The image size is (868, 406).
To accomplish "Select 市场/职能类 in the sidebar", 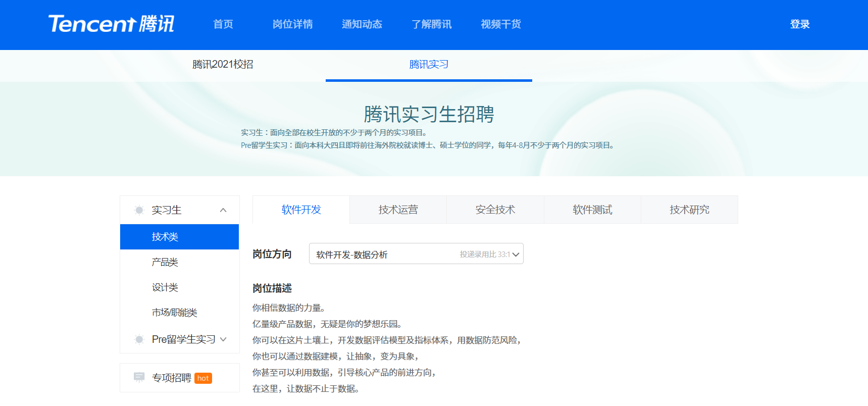I will click(179, 313).
